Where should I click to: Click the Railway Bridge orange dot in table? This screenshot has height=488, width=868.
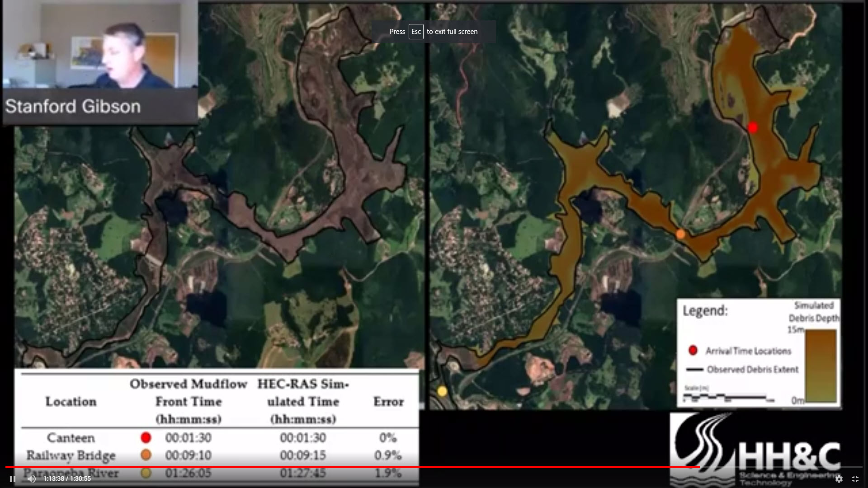[146, 455]
